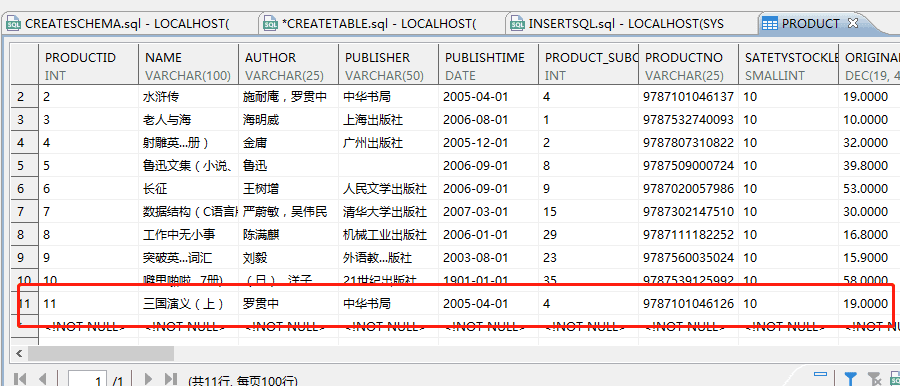The height and width of the screenshot is (386, 900).
Task: Click the name cell 三国演义（上）
Action: coord(188,303)
